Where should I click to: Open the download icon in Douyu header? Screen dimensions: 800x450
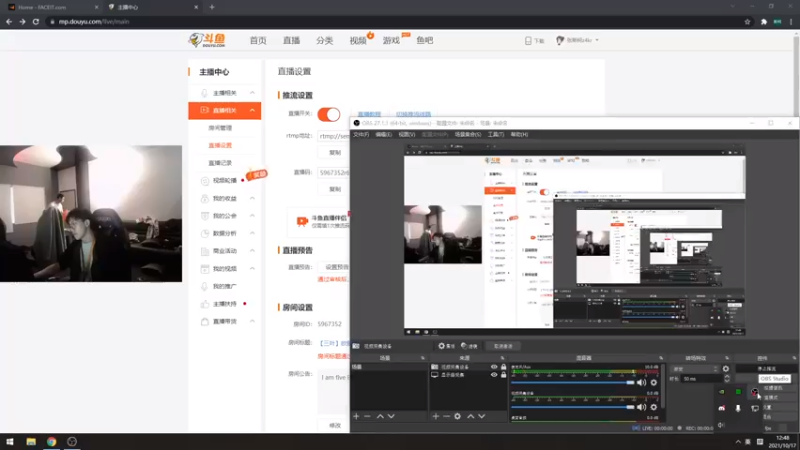[x=528, y=40]
